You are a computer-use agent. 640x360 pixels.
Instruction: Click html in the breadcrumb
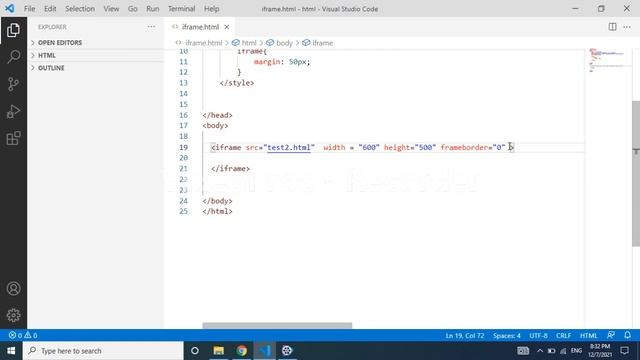[249, 43]
